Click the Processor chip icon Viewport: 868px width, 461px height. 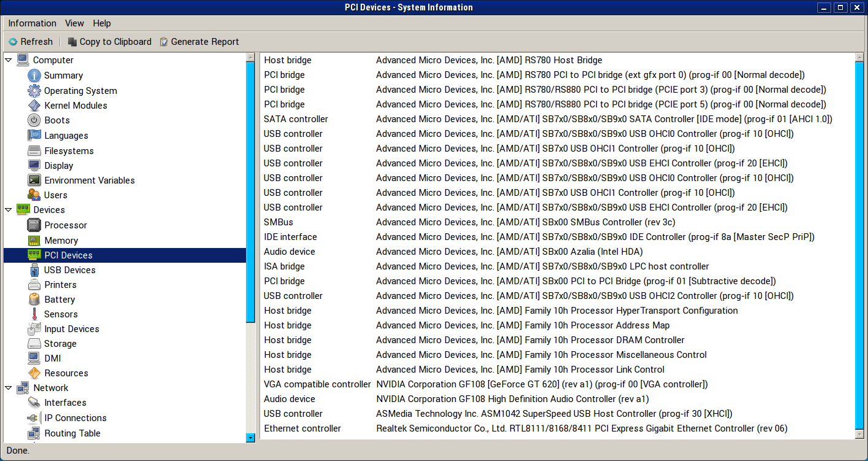point(34,225)
